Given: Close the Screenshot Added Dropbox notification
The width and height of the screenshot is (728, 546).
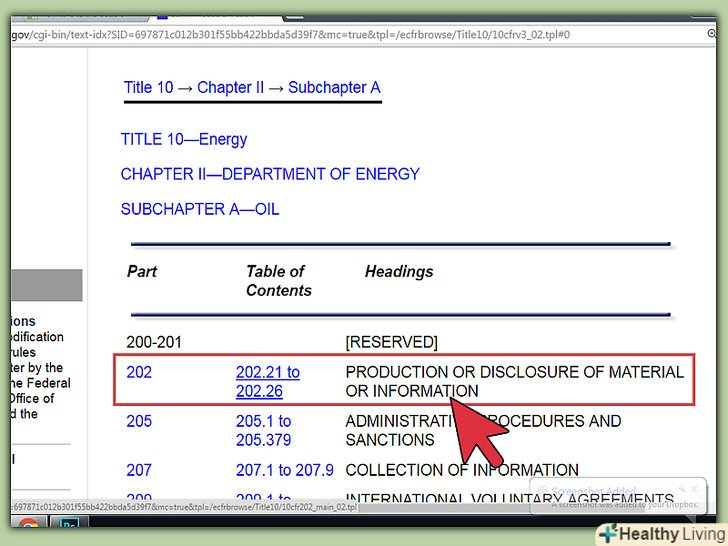Looking at the screenshot, I should (695, 489).
